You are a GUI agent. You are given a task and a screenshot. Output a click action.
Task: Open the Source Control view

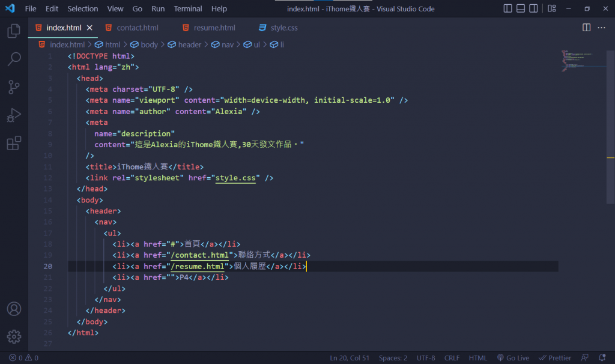point(14,87)
